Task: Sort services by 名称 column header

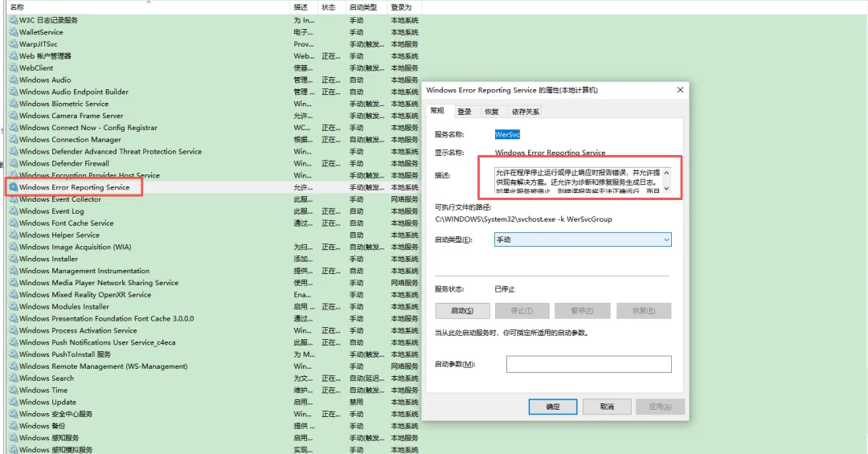Action: [x=149, y=7]
